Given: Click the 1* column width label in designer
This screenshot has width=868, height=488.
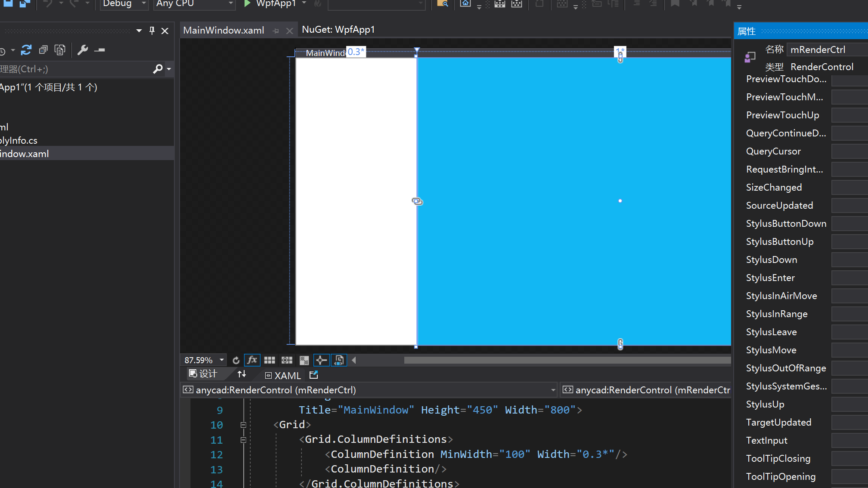Looking at the screenshot, I should pos(620,51).
